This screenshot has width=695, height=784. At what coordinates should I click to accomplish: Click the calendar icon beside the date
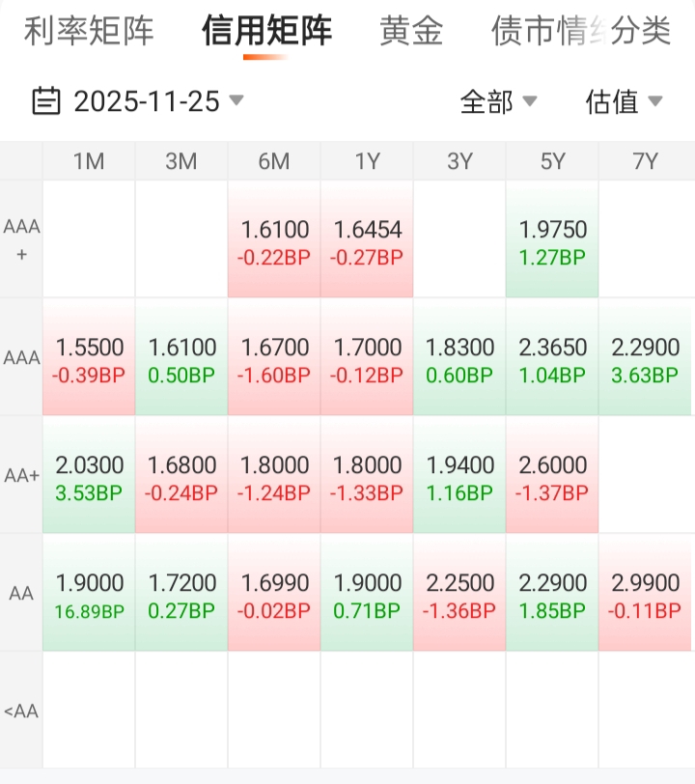[46, 100]
